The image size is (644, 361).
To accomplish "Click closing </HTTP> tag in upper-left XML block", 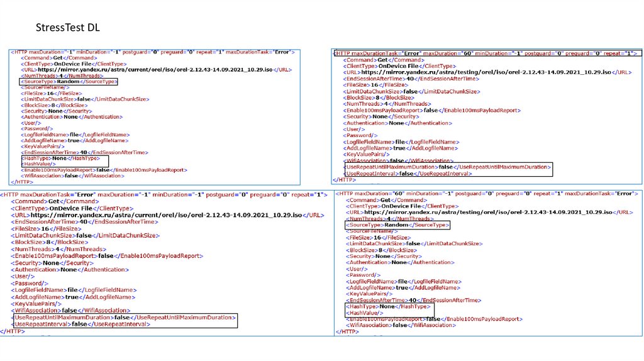I will 22,182.
